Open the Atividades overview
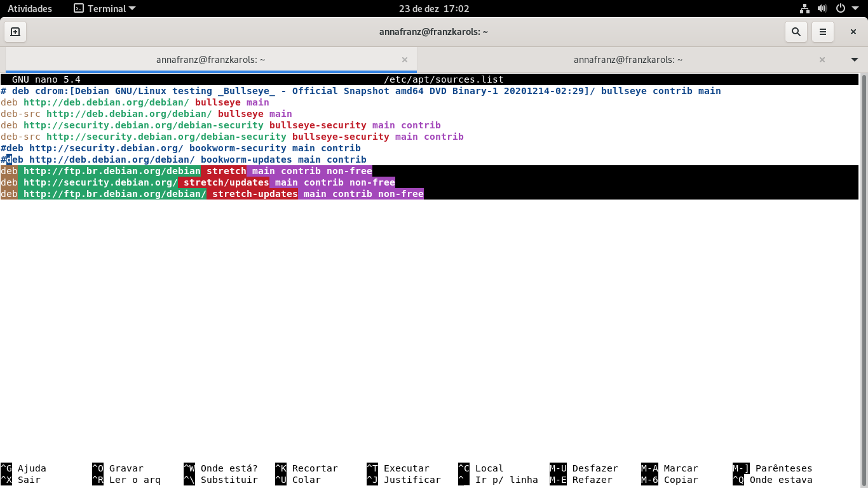 (30, 9)
